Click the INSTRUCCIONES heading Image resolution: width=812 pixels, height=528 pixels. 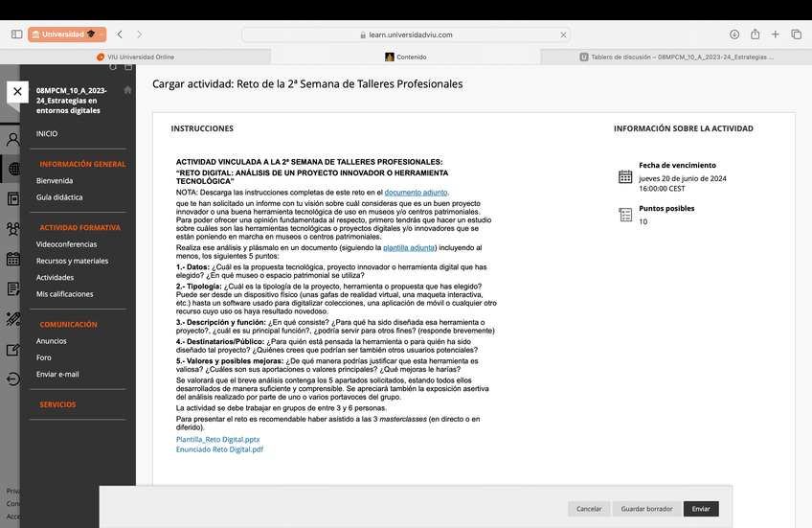[x=202, y=128]
